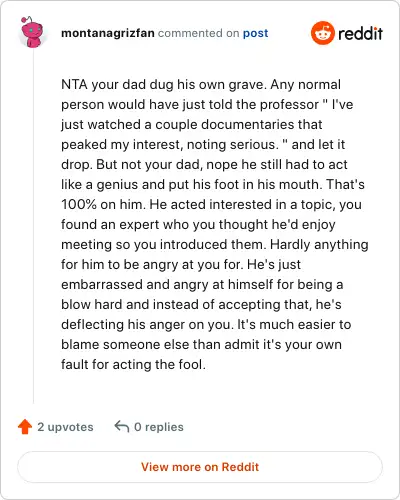This screenshot has width=400, height=500.
Task: Click the line starting "100% on him"
Action: tap(211, 204)
